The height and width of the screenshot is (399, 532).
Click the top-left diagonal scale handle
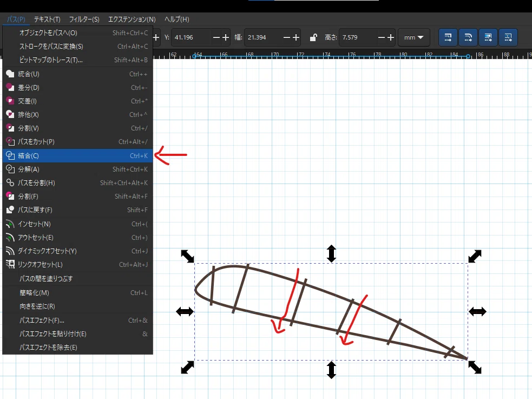pos(187,256)
